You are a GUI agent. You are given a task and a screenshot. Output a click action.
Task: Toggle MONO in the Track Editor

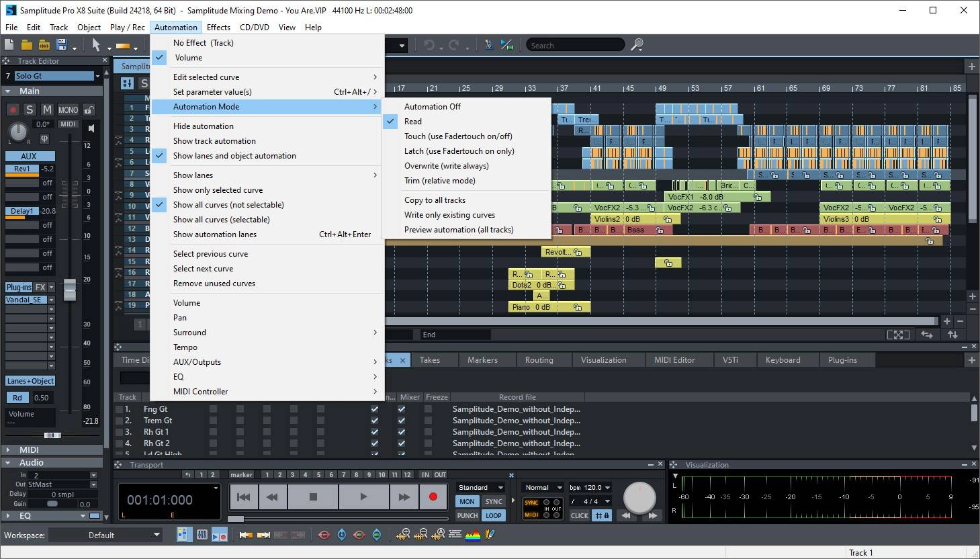pyautogui.click(x=68, y=110)
